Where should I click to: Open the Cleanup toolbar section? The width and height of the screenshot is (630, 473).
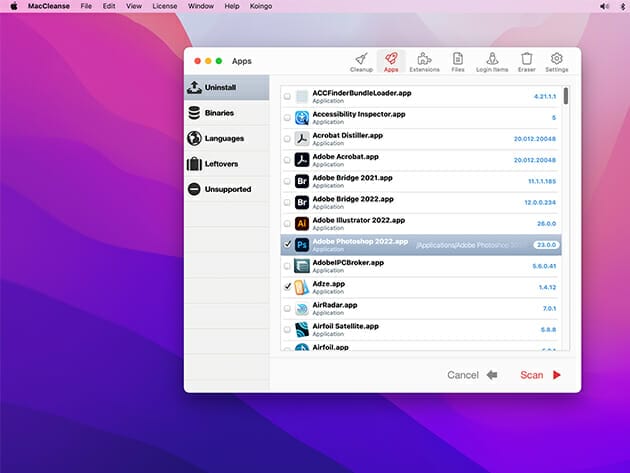361,62
